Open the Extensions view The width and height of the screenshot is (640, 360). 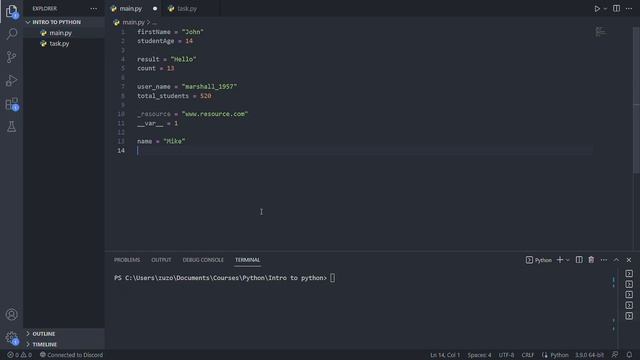[11, 104]
